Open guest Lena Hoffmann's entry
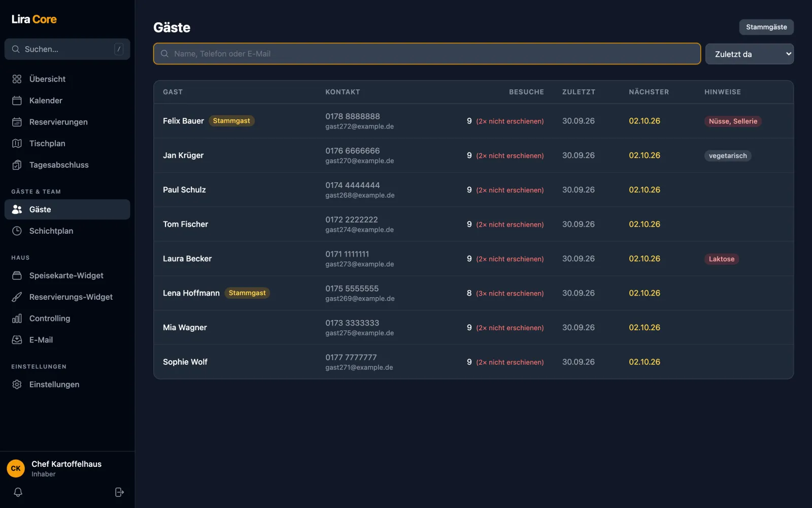812x508 pixels. [x=473, y=293]
